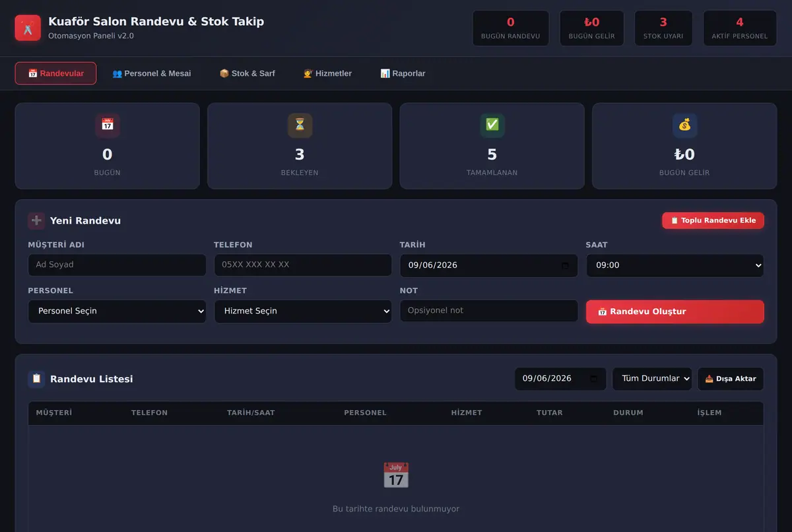This screenshot has height=532, width=792.
Task: Focus the Telefon input field
Action: [303, 265]
